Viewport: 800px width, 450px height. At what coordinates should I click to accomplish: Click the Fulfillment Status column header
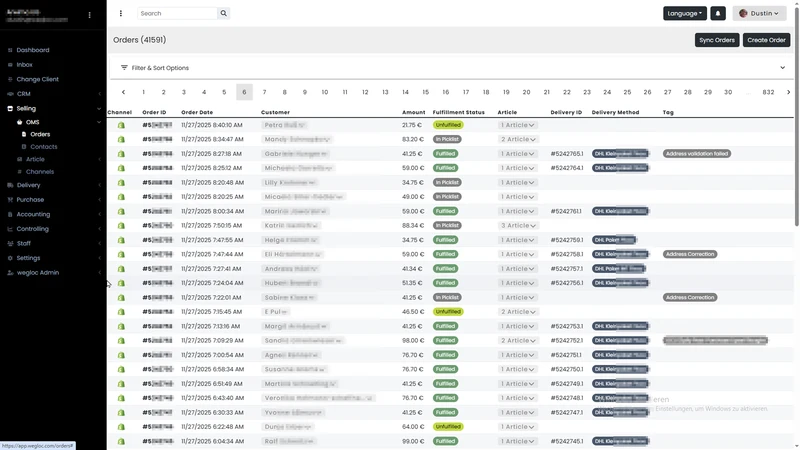click(458, 112)
